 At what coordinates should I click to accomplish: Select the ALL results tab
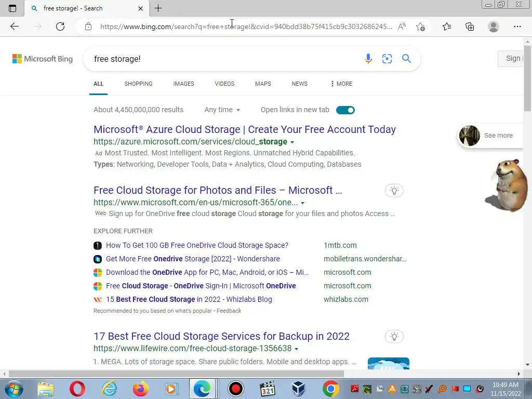point(98,84)
